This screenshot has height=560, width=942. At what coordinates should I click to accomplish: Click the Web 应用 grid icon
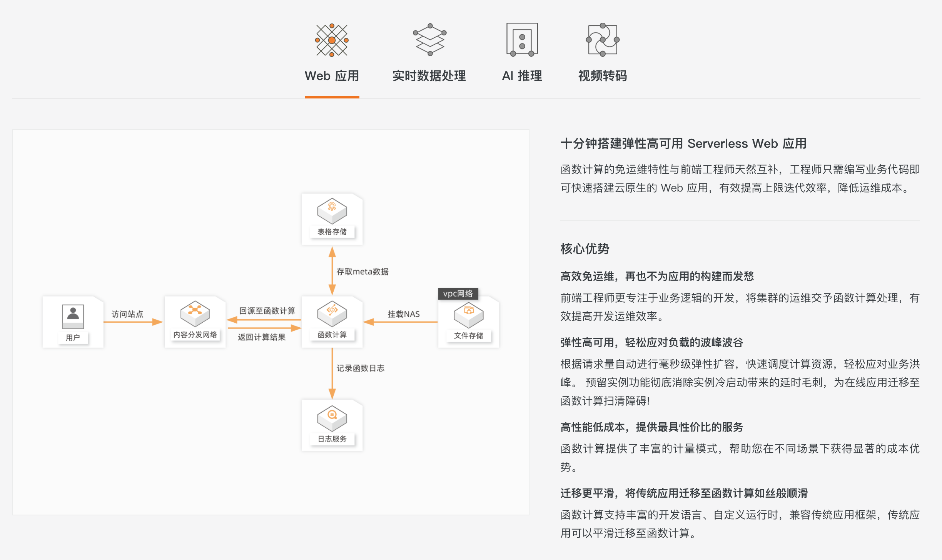click(332, 40)
